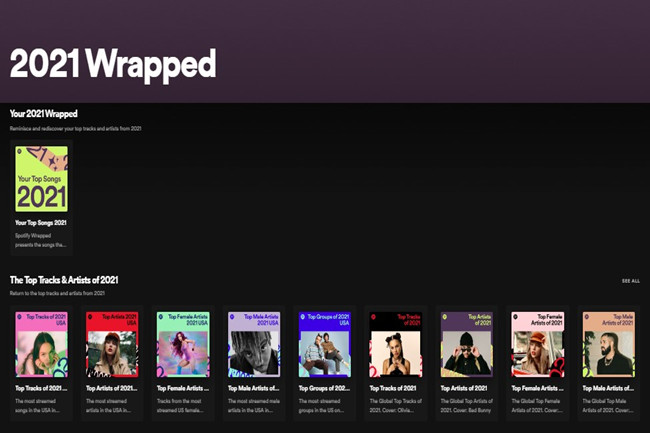
Task: Open the global Top Male Artists of 2021 cover
Action: pyautogui.click(x=608, y=344)
